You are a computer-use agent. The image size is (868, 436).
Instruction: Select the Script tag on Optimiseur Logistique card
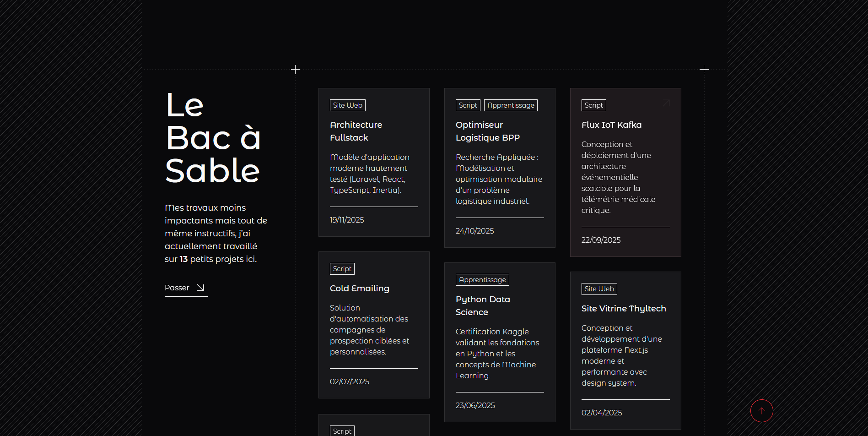(468, 105)
